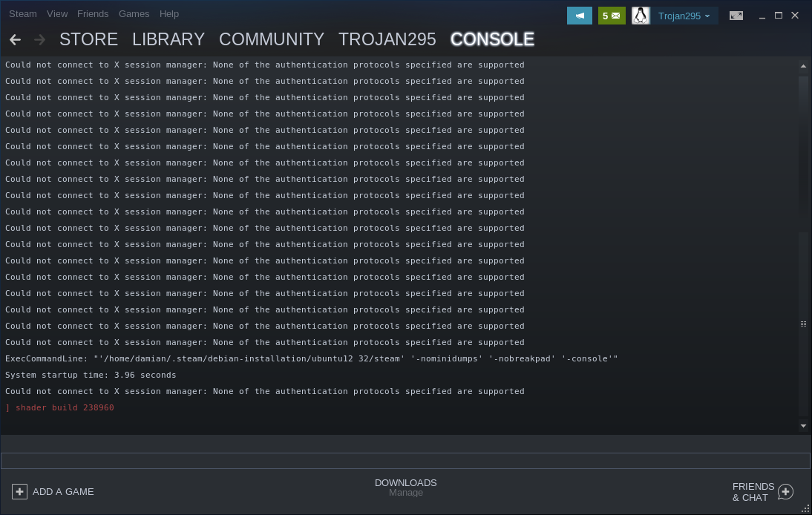
Task: Open the TROJAN295 profile tab
Action: click(387, 39)
